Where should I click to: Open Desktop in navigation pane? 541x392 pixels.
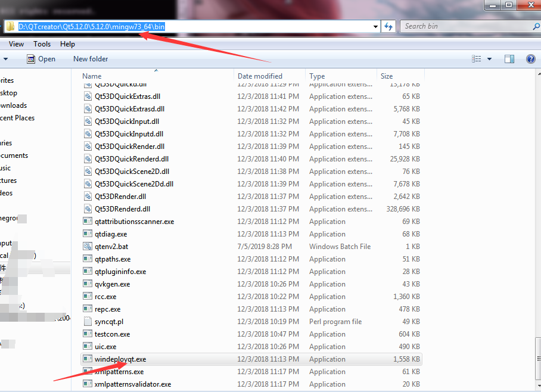8,93
